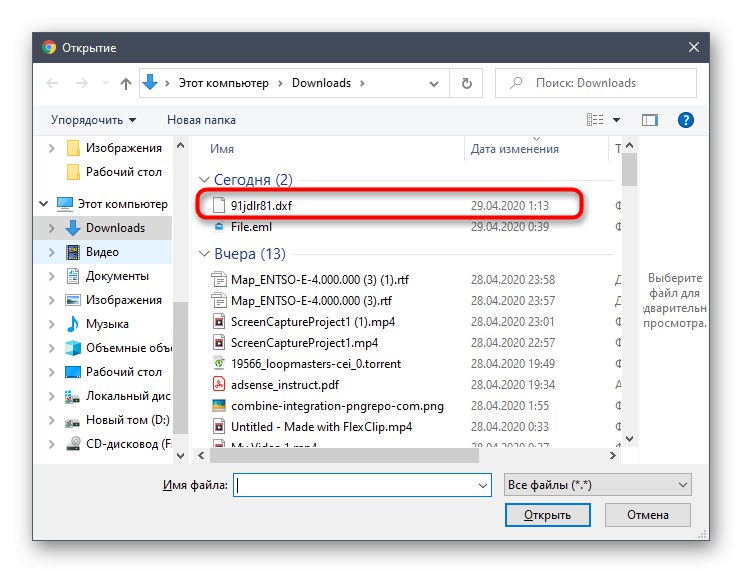Image resolution: width=742 pixels, height=573 pixels.
Task: Click the up-one-level arrow icon
Action: point(125,84)
